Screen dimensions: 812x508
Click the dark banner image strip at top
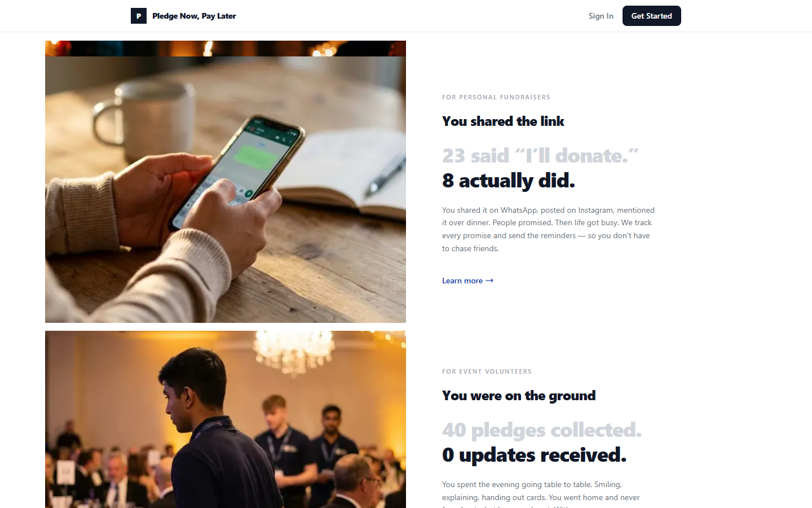pos(226,49)
